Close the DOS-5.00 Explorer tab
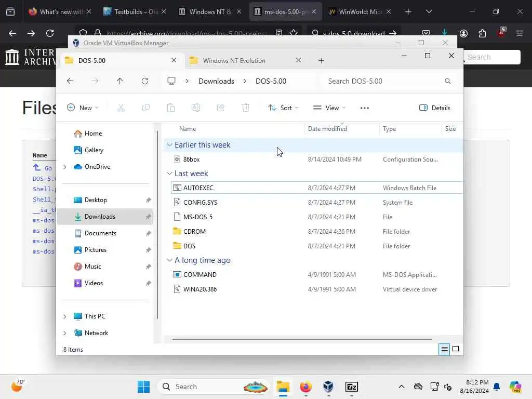 (174, 60)
